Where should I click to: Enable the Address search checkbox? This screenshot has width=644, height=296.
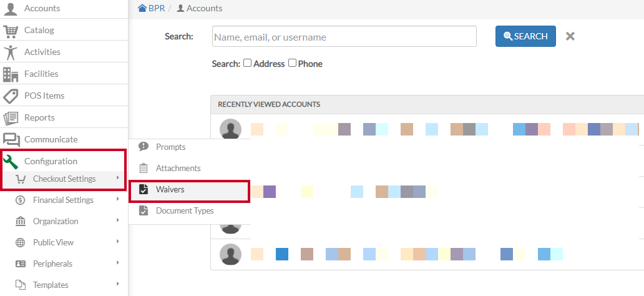click(x=247, y=63)
